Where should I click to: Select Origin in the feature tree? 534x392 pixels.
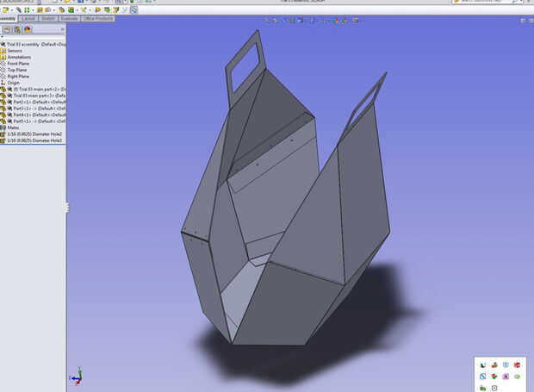13,83
